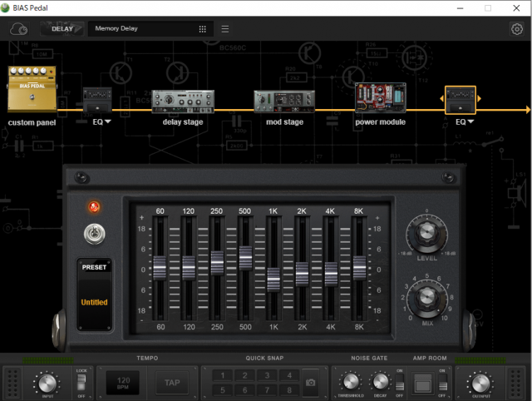Click the BIAS Pedal app icon in title bar

(x=5, y=7)
